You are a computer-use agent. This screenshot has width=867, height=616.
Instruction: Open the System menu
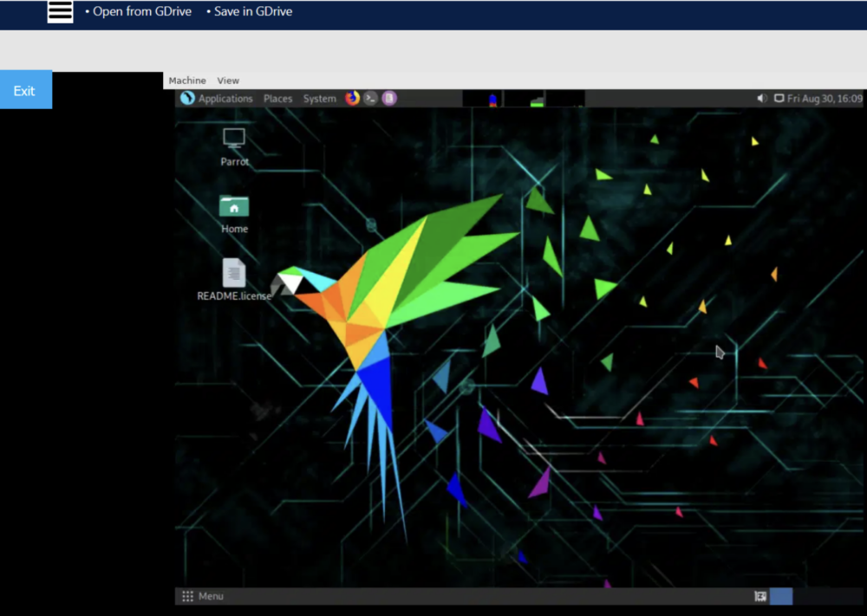point(319,99)
